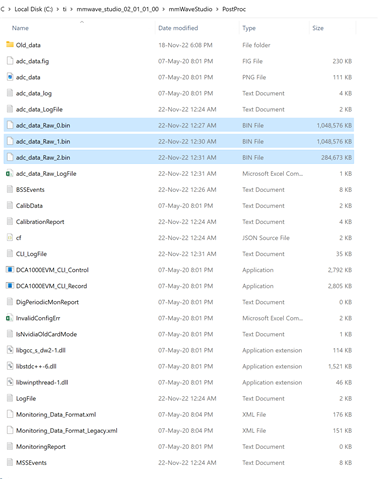Sort files by the Type column header
Screen dimensions: 378x479
pos(249,28)
